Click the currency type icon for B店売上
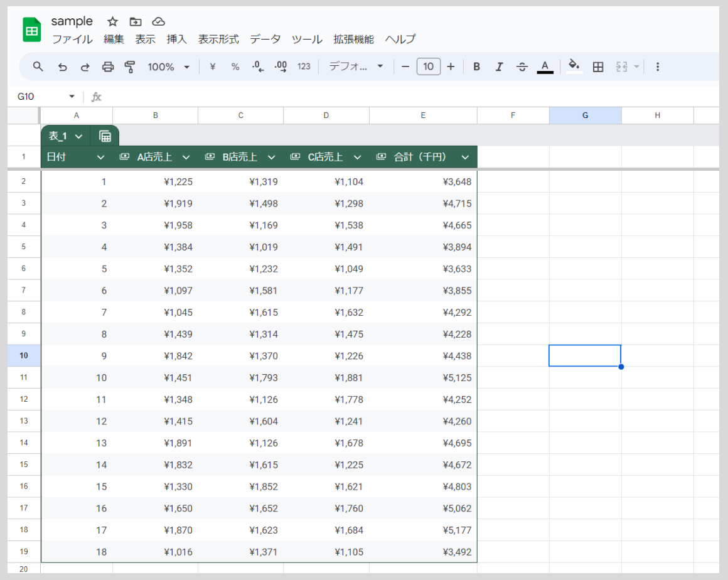 coord(210,157)
